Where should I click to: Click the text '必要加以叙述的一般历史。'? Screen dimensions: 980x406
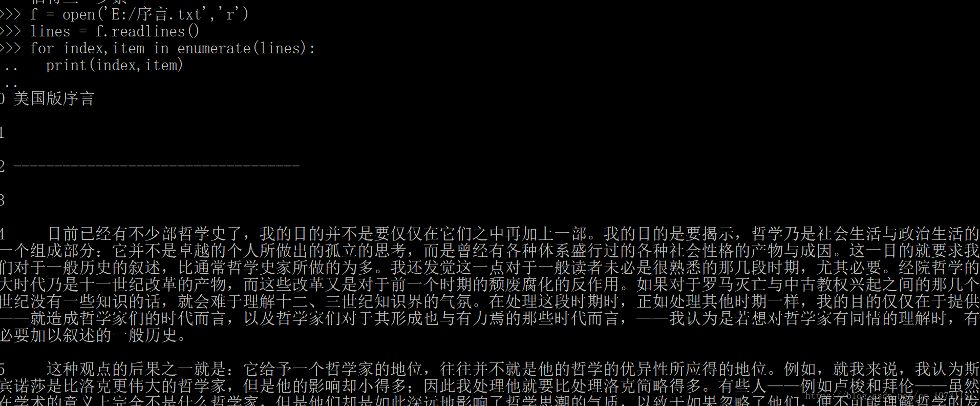pos(94,335)
